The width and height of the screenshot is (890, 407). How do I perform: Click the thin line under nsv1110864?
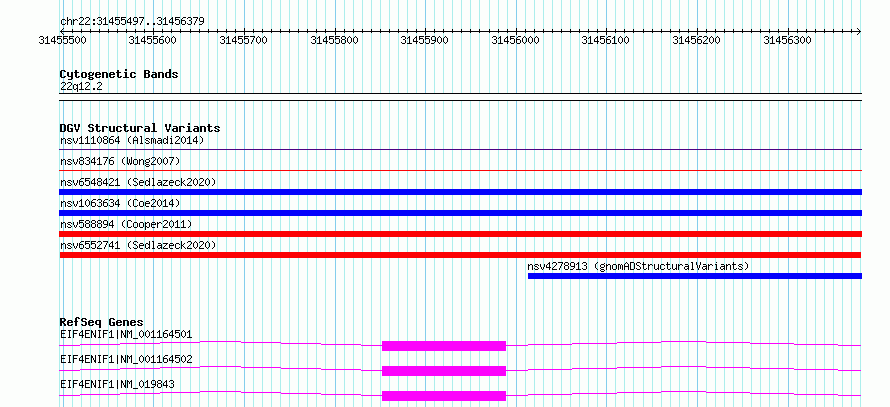pyautogui.click(x=460, y=149)
